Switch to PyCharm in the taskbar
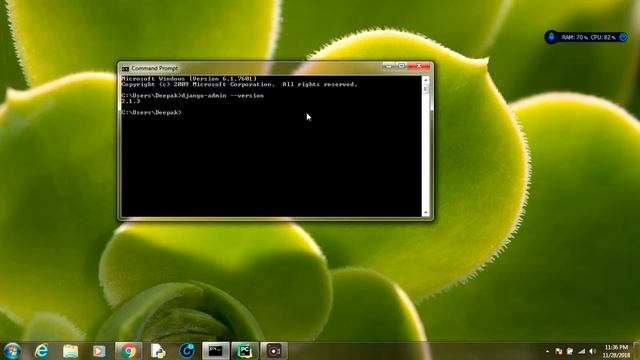Screen dimensions: 640x360 point(245,351)
